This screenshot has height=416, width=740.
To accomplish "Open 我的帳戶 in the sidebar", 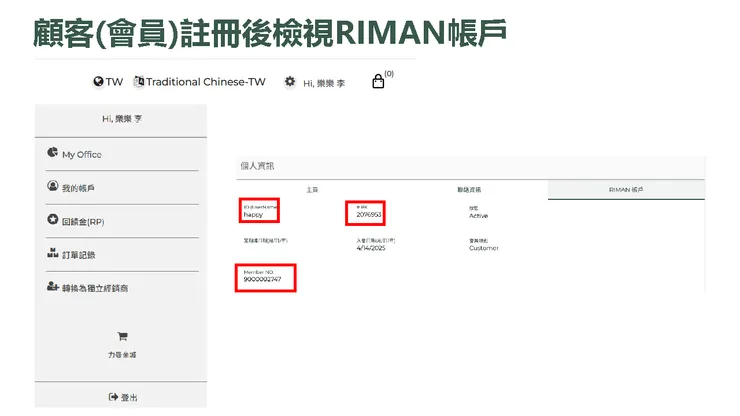I will tap(78, 188).
